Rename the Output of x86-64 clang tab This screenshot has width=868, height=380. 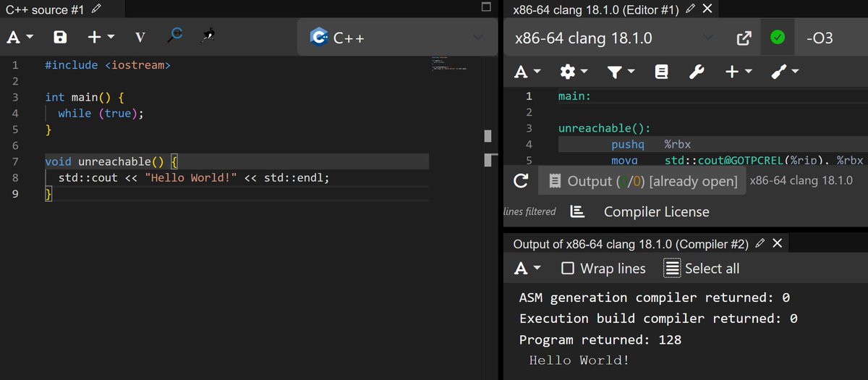759,244
